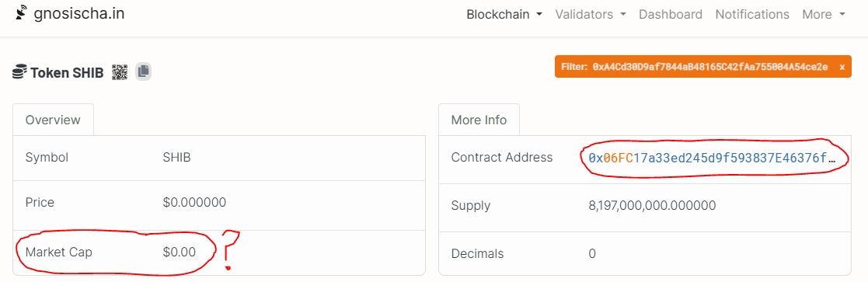Click the Market Cap $0.00 value
The image size is (868, 282).
(180, 252)
